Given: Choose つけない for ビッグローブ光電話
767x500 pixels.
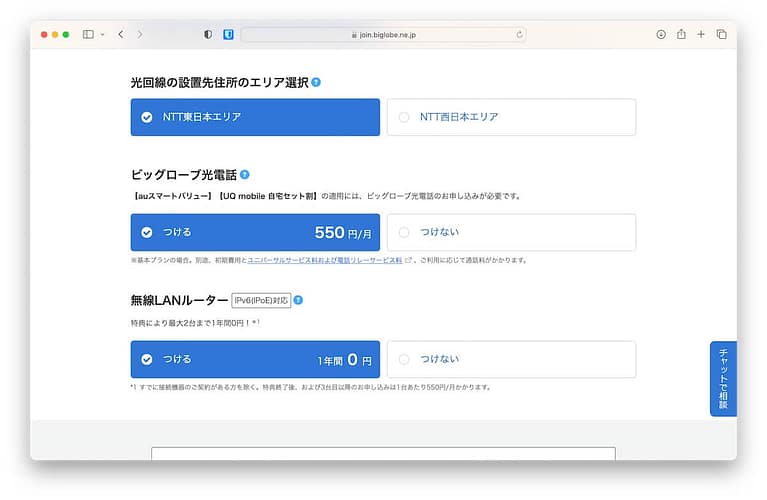Looking at the screenshot, I should (511, 232).
